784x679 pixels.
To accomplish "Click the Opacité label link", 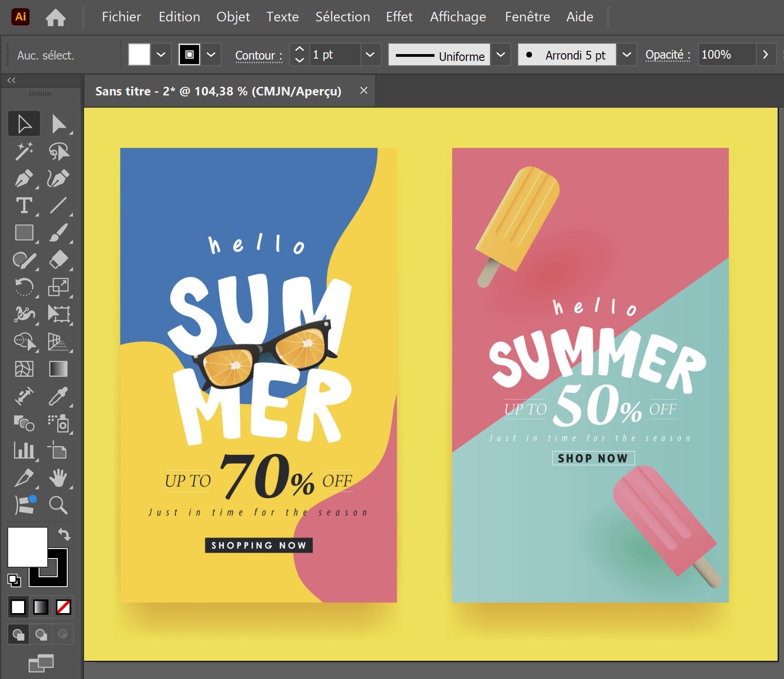I will coord(668,55).
